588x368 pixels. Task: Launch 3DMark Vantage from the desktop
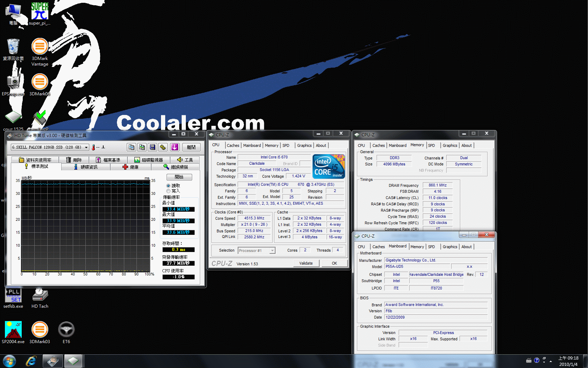point(40,52)
